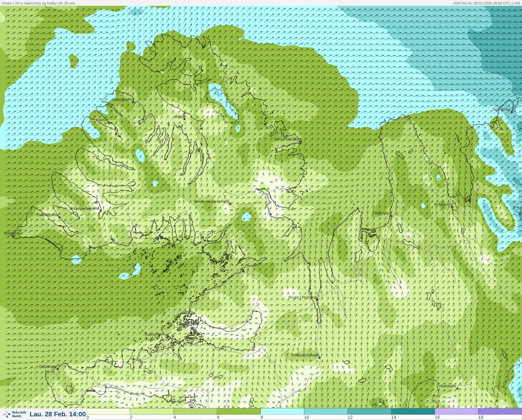
Task: Click the Reykir í Hrútafirði station label
Action: [302, 297]
